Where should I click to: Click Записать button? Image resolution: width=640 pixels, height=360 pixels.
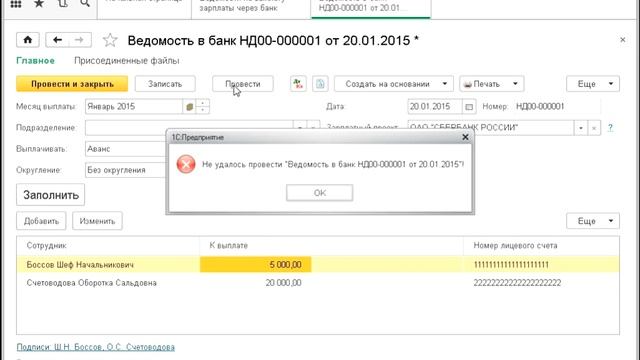tap(165, 84)
